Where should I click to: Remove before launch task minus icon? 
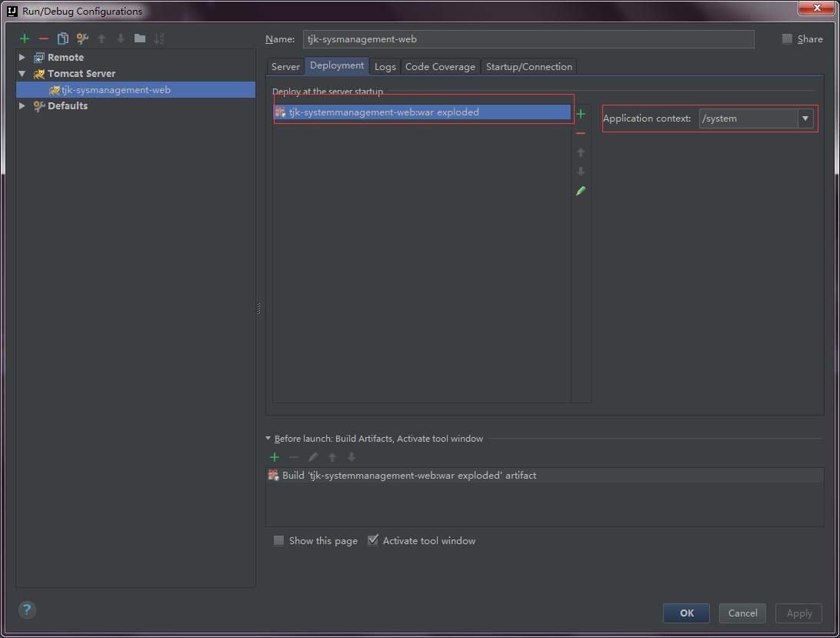294,457
